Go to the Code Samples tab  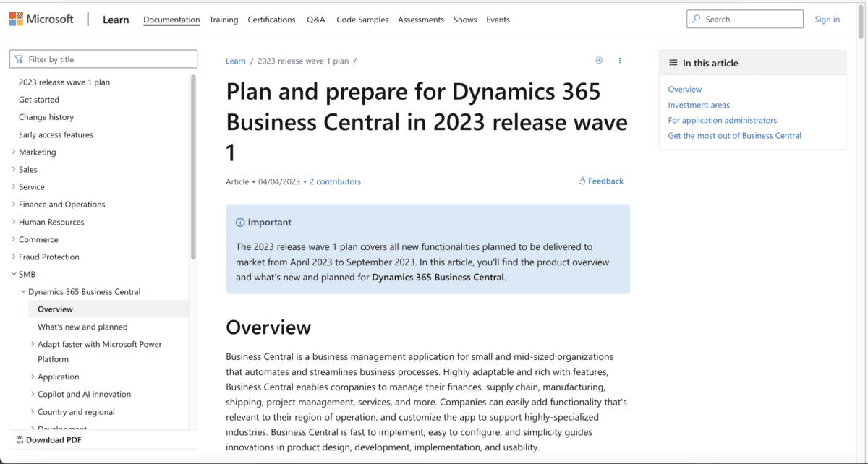coord(362,20)
